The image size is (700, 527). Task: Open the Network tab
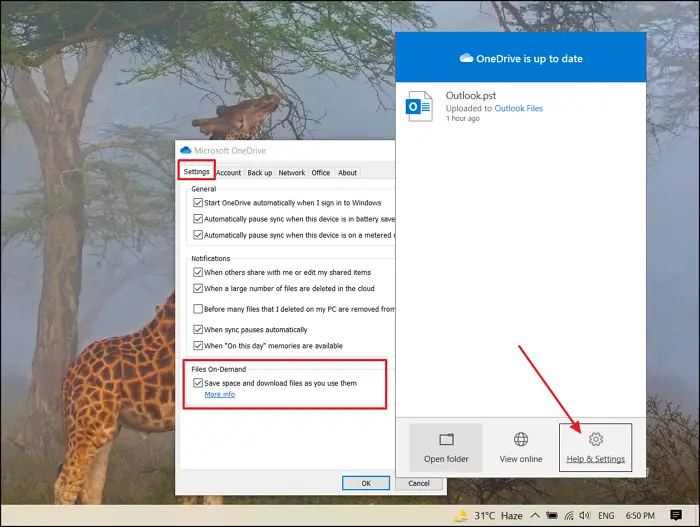tap(292, 173)
